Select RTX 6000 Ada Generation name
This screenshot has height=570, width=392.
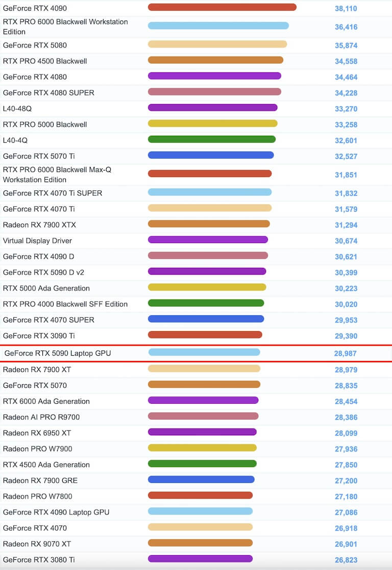click(46, 401)
